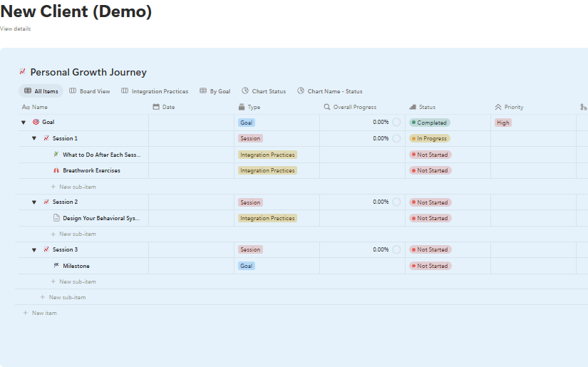Click Session 3 progress ring
Screen dimensions: 588x367
coord(396,249)
